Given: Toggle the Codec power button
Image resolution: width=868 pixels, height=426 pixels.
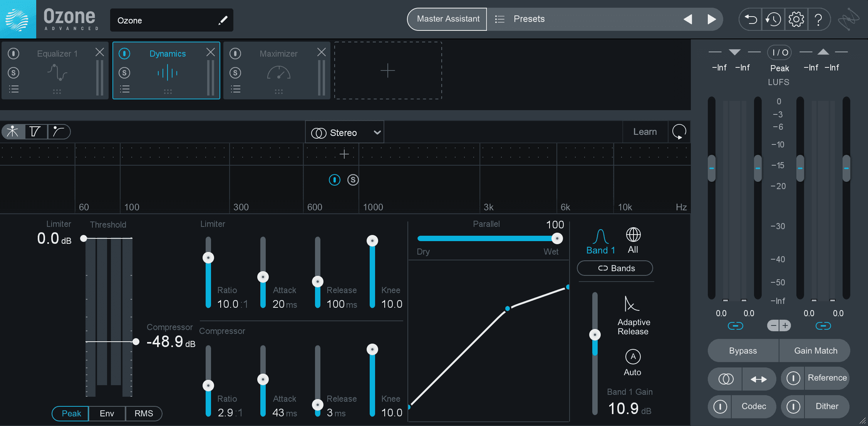Looking at the screenshot, I should tap(720, 406).
